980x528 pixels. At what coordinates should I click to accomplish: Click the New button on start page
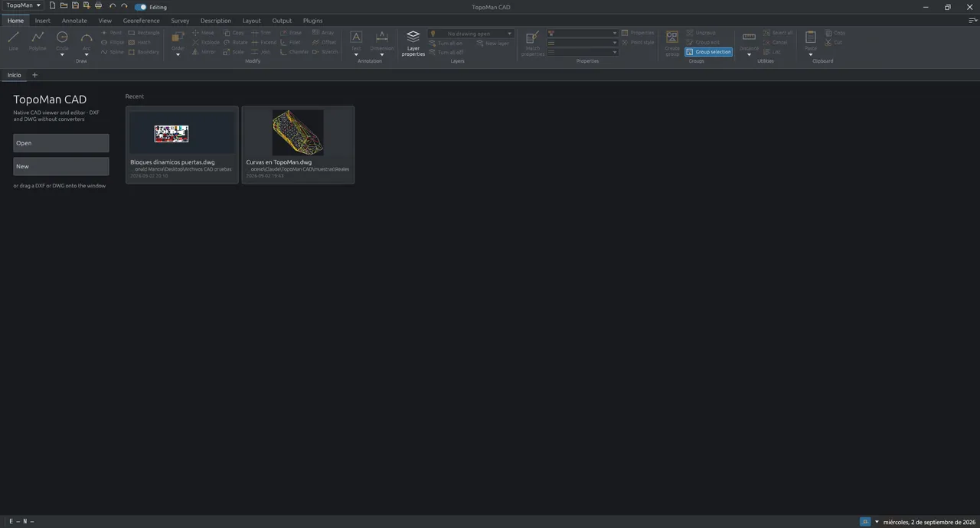click(61, 166)
